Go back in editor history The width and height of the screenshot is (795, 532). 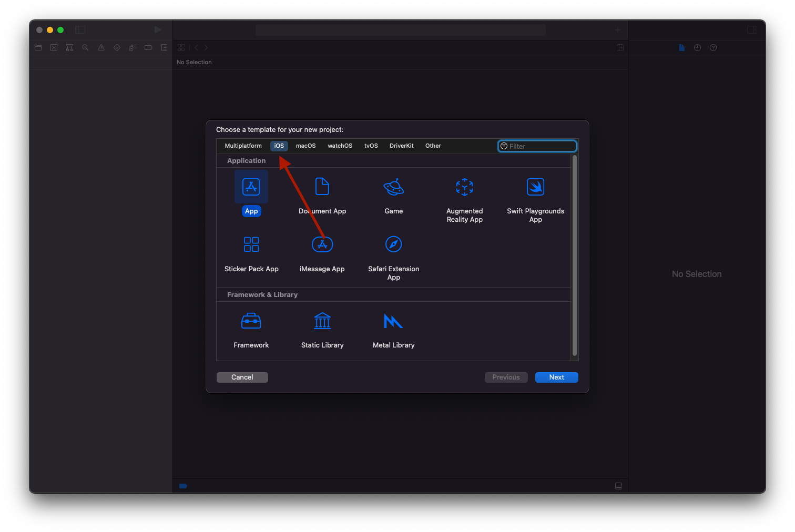pyautogui.click(x=196, y=48)
